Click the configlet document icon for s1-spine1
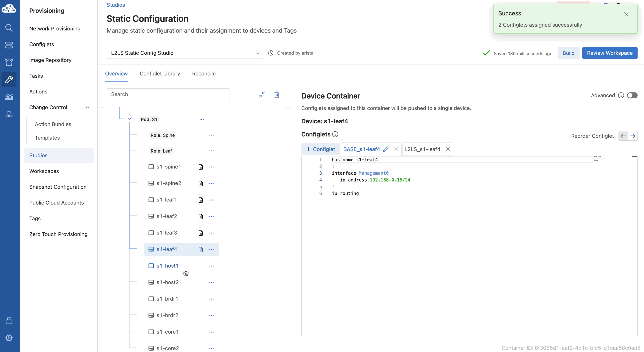This screenshot has height=352, width=644. 201,167
